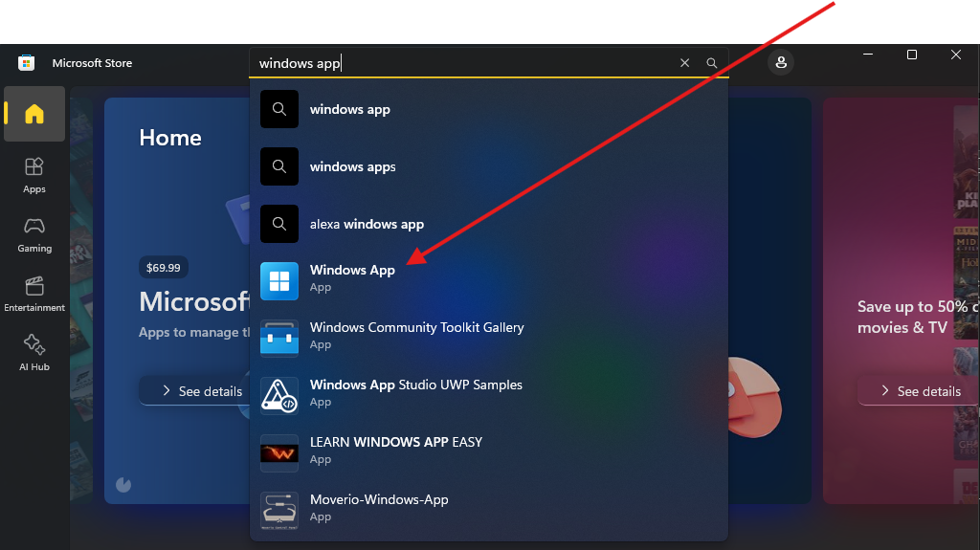Viewport: 980px width, 550px height.
Task: Click the magnifier search button
Action: [x=712, y=63]
